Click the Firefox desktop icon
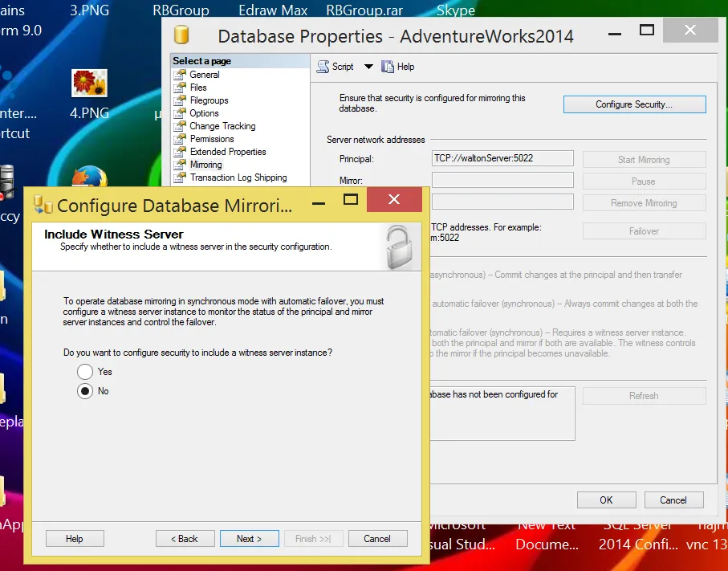 tap(91, 177)
